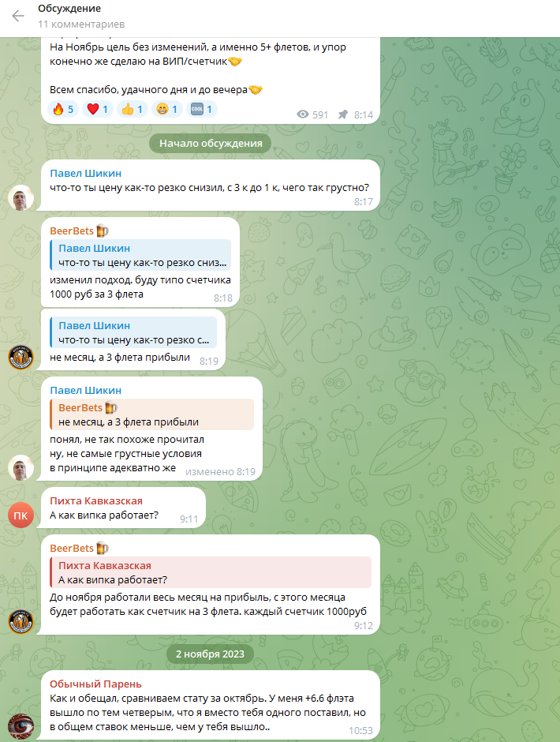Open BeerBets avatar beside 9:12 message
This screenshot has width=560, height=742.
[x=21, y=622]
